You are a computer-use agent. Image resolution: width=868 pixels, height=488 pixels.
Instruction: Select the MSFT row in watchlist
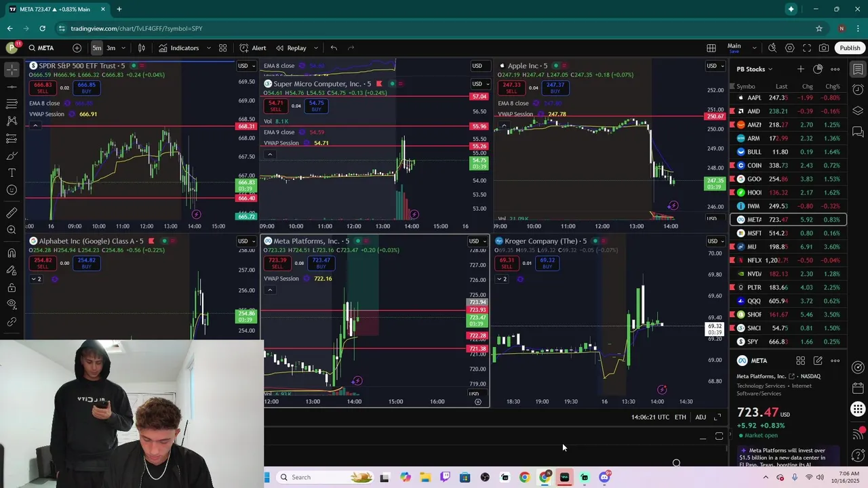coord(788,233)
